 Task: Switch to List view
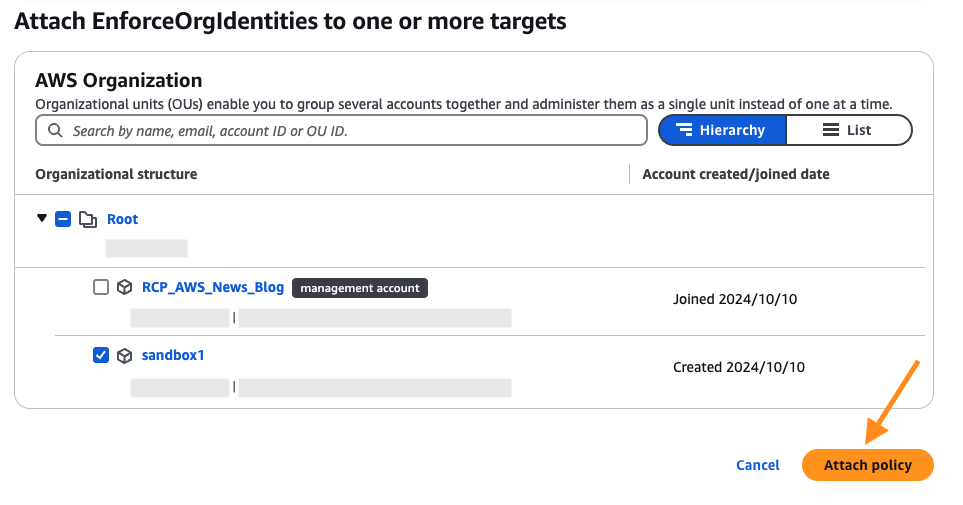click(849, 130)
